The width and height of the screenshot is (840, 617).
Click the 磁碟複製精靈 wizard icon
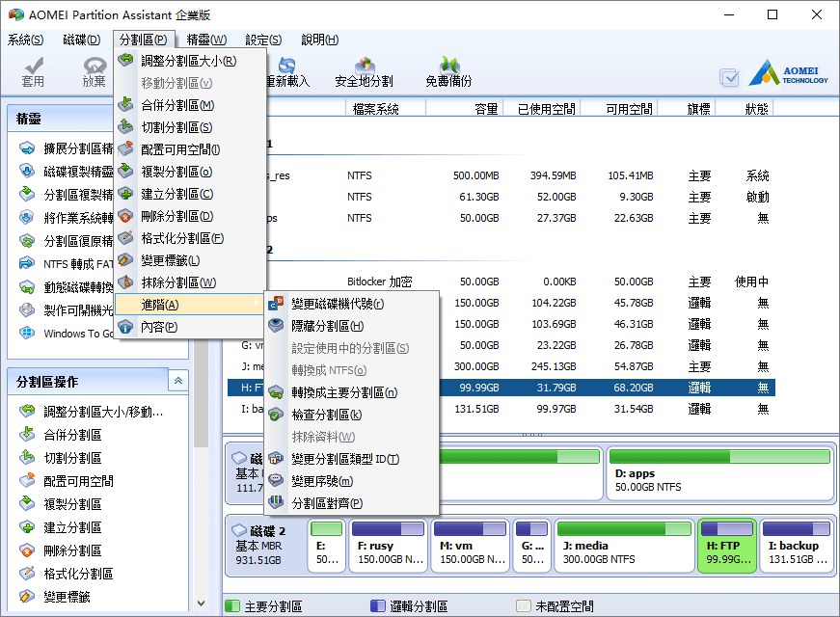pos(27,171)
